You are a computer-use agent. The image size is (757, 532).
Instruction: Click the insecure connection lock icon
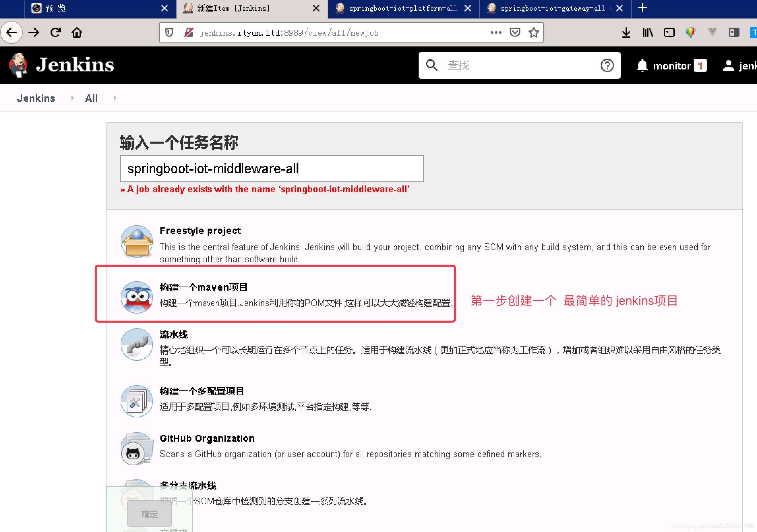[x=188, y=33]
